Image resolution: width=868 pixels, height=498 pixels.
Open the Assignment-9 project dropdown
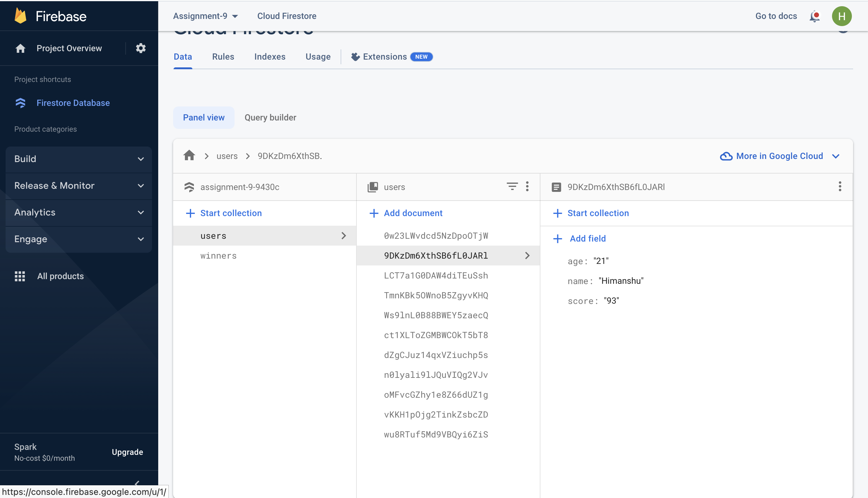tap(205, 16)
